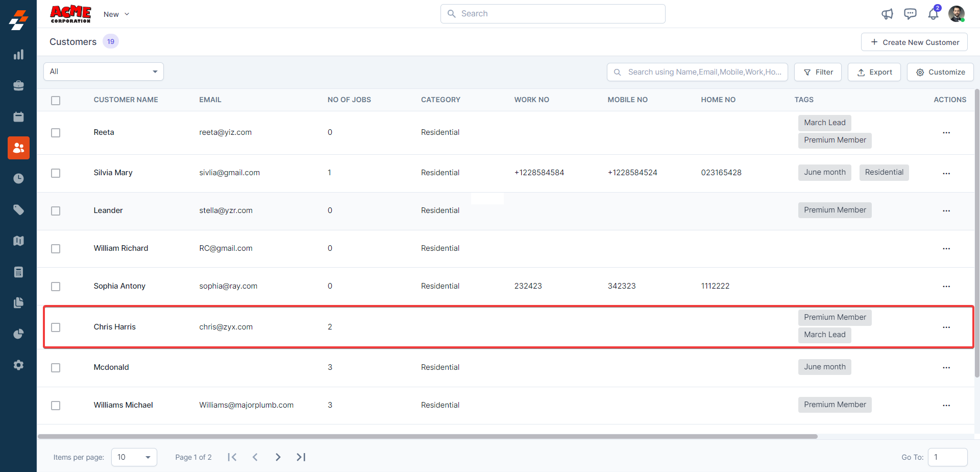
Task: Expand the New dropdown beside the logo
Action: pos(116,14)
